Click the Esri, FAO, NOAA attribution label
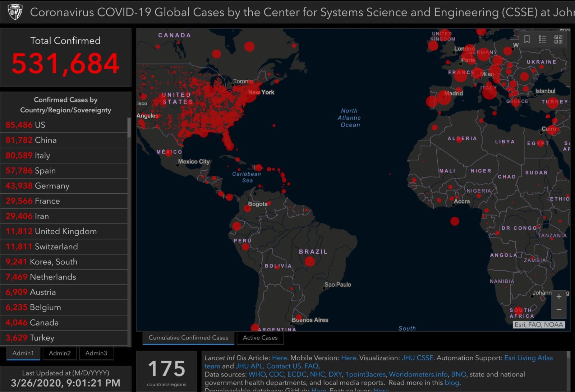The image size is (575, 392). (538, 325)
